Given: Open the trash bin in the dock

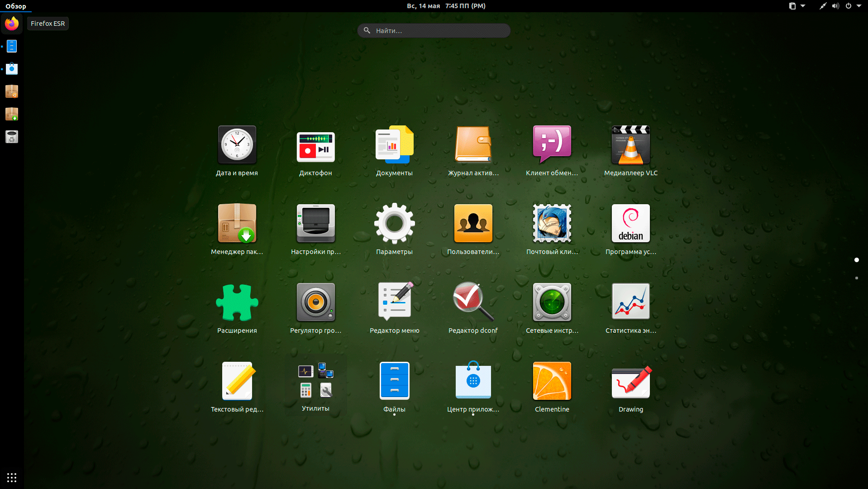Looking at the screenshot, I should pyautogui.click(x=12, y=137).
